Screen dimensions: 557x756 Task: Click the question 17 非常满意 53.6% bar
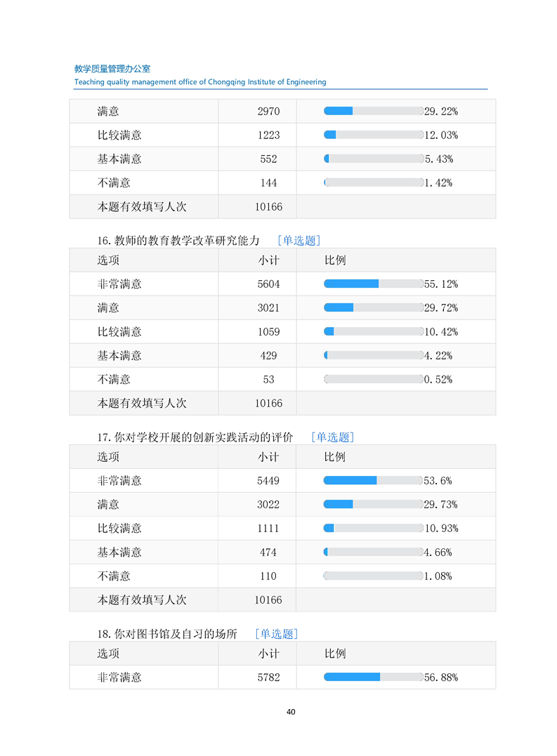[x=372, y=480]
